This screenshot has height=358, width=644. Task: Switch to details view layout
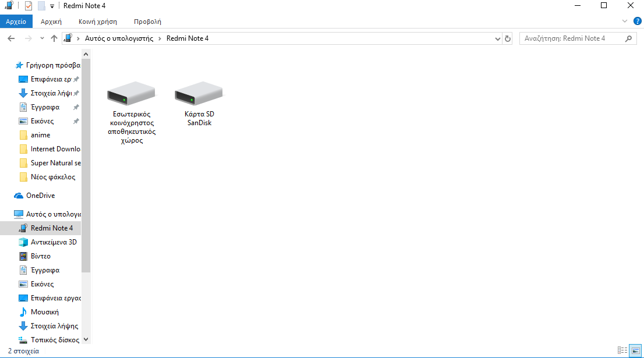pyautogui.click(x=622, y=350)
